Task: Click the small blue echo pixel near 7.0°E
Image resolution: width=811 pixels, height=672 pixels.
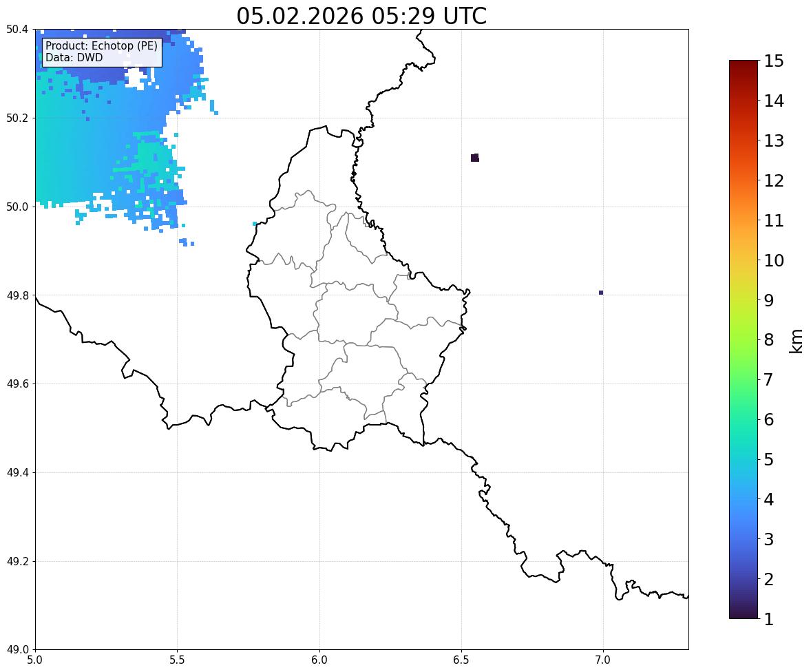Action: pos(601,293)
